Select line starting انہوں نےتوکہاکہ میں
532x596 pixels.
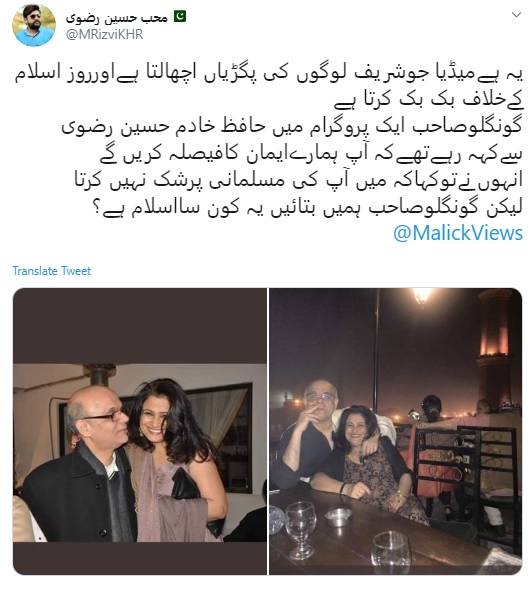tap(299, 181)
